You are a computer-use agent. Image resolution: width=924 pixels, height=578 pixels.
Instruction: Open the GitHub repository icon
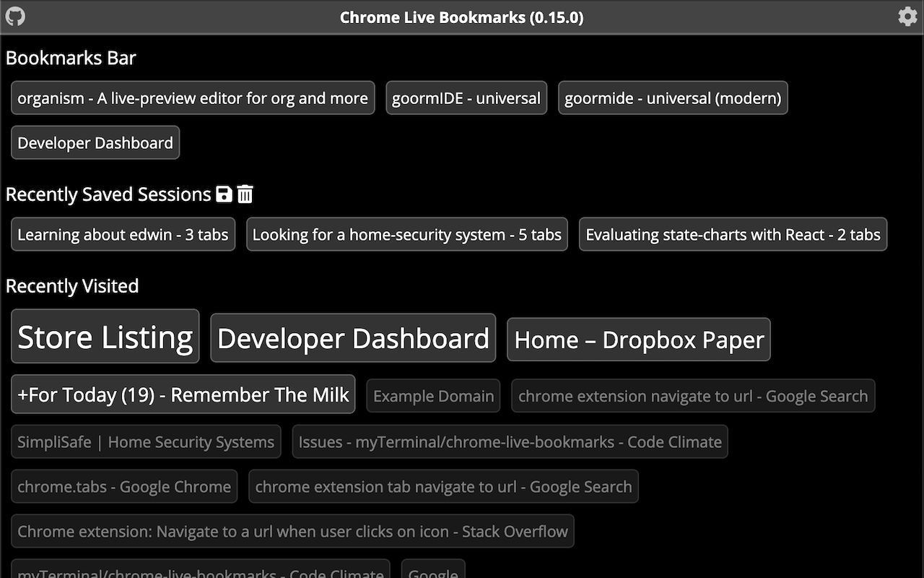15,16
